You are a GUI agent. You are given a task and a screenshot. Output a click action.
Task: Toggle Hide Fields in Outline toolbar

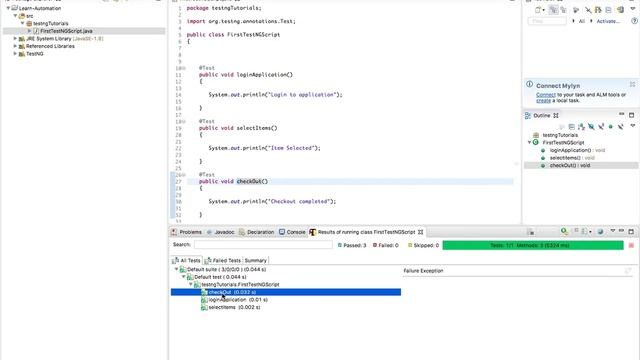click(x=591, y=127)
